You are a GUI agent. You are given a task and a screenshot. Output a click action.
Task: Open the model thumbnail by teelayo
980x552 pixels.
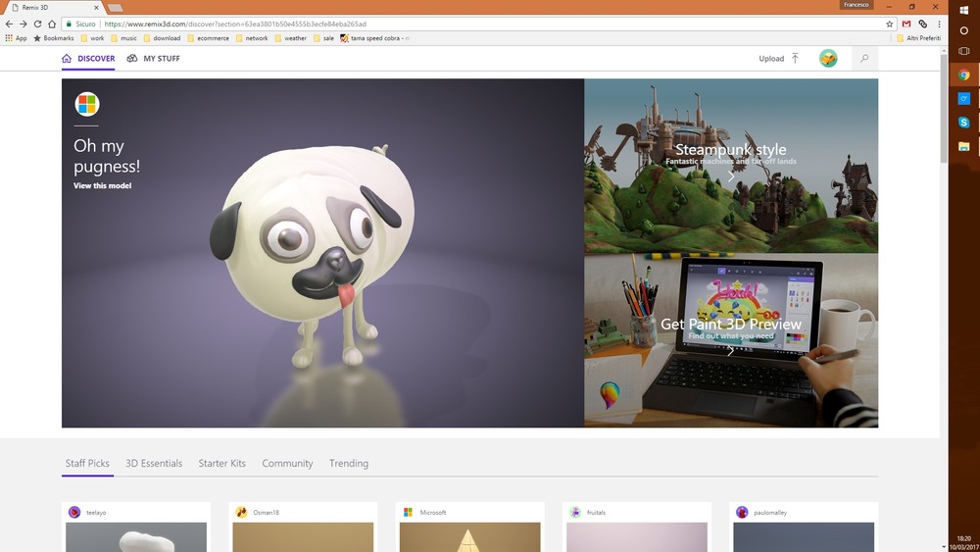pos(136,537)
